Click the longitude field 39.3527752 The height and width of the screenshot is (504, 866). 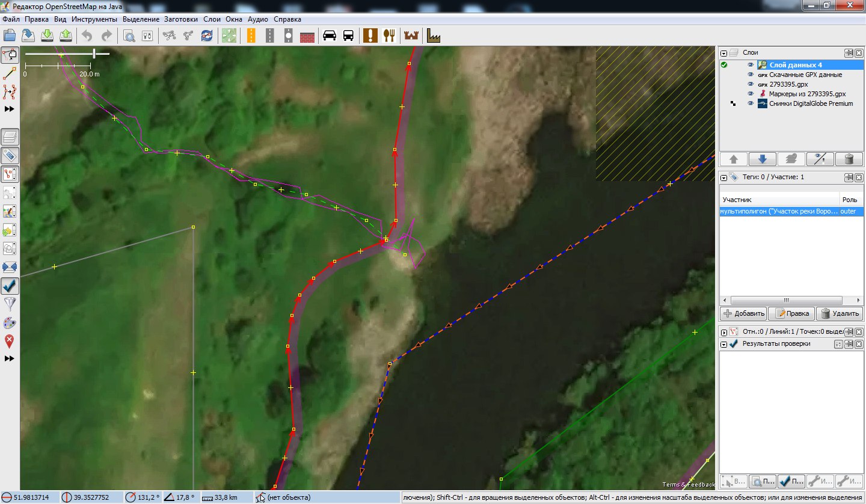coord(92,497)
